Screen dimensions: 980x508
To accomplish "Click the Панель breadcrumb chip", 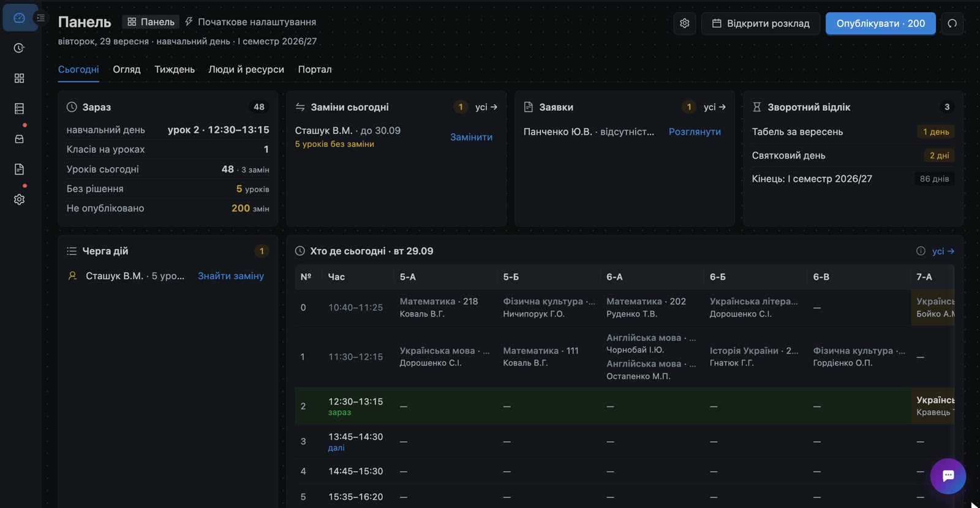I will point(151,22).
